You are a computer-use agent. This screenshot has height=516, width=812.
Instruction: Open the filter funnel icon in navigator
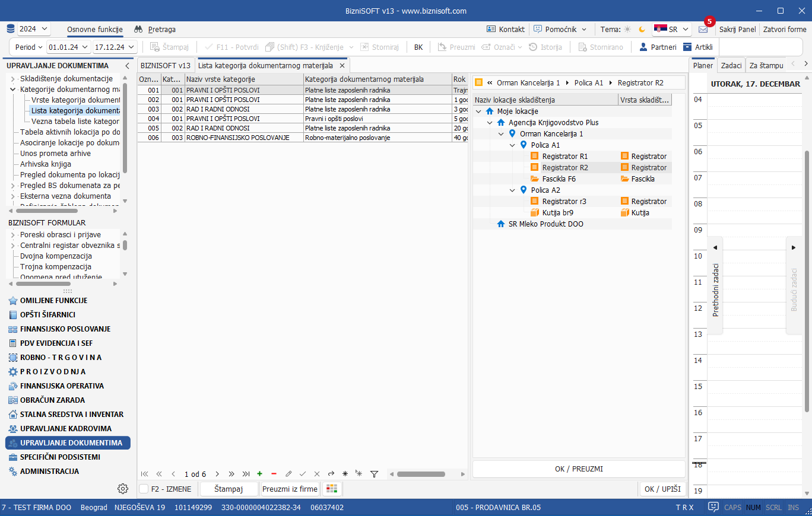click(x=374, y=474)
